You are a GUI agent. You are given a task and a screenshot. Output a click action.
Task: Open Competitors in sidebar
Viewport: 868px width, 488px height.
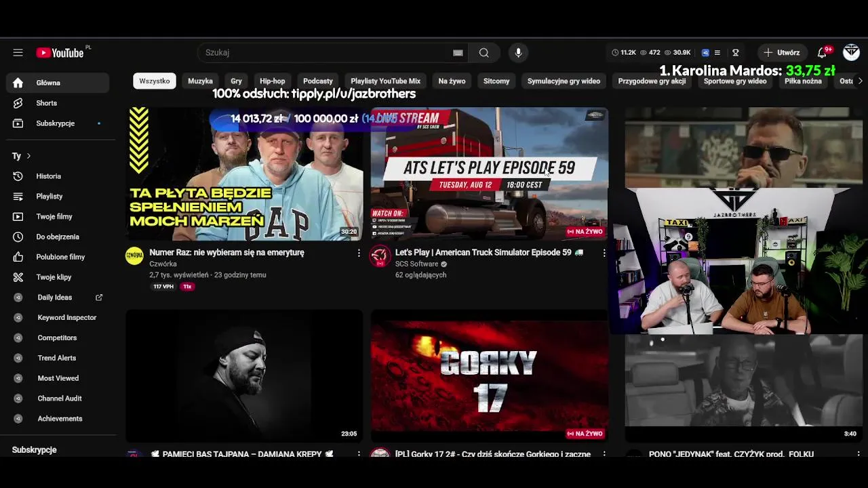click(x=58, y=338)
